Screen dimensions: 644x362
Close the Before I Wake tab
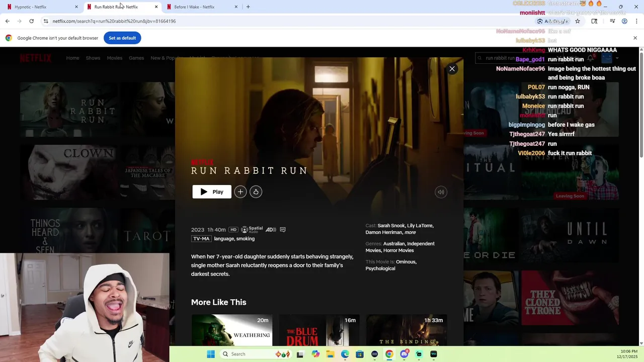(x=236, y=7)
